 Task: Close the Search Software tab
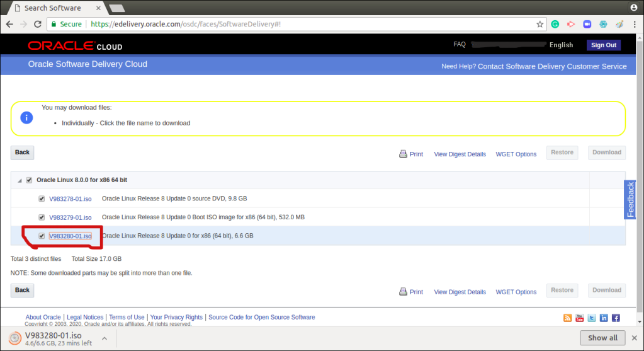click(x=98, y=8)
